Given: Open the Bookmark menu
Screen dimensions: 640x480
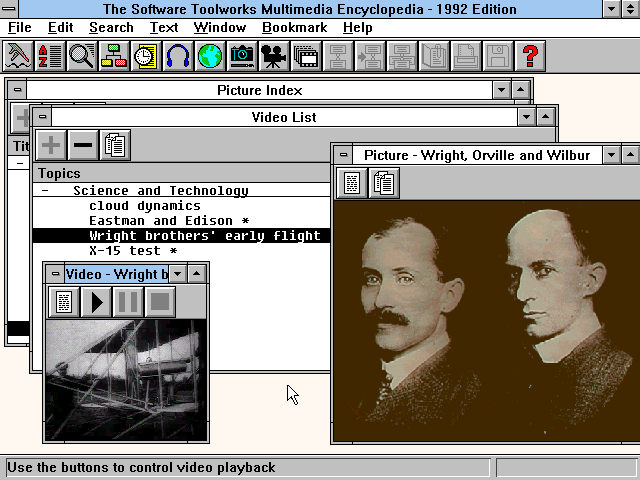Looking at the screenshot, I should [294, 27].
